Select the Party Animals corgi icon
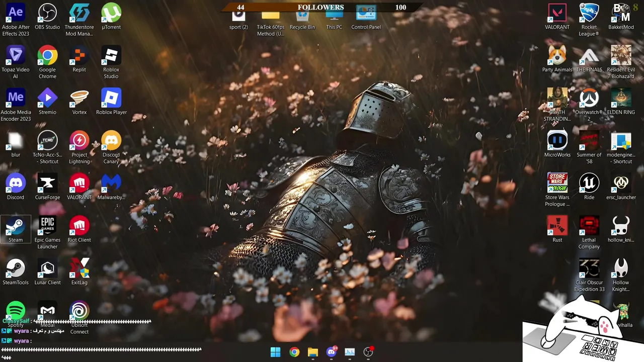The image size is (644, 362). pos(557,59)
